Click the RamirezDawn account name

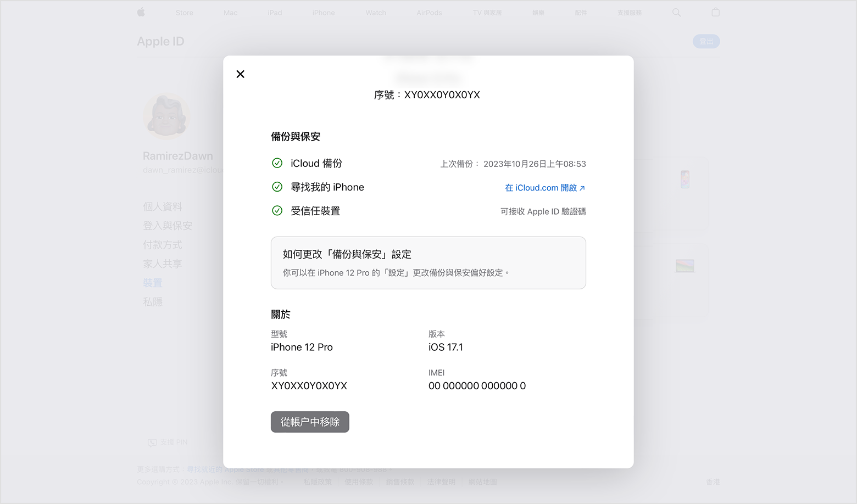(178, 156)
